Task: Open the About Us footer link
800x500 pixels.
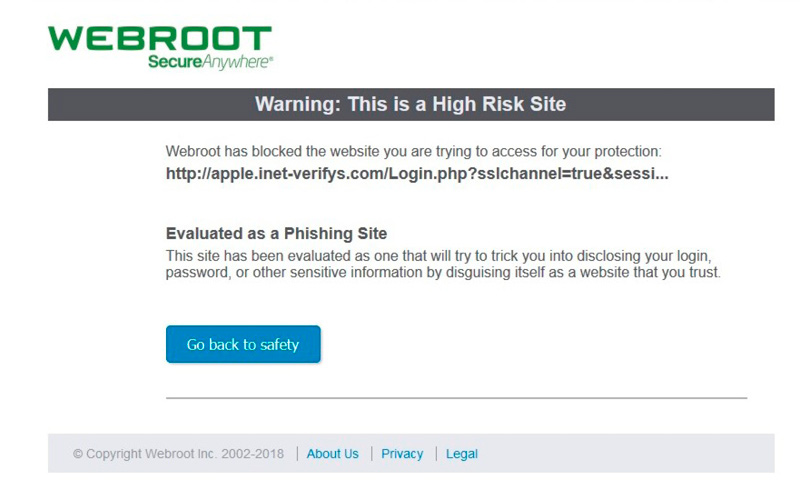Action: [x=333, y=454]
